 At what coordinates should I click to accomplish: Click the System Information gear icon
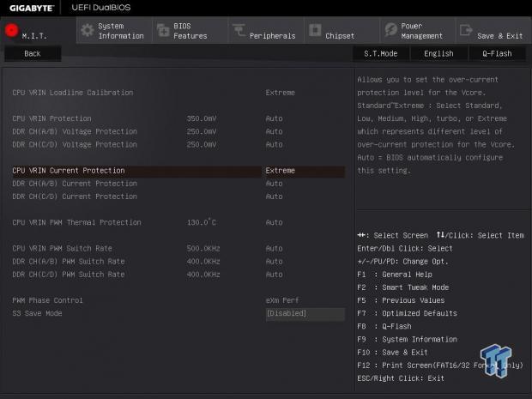[x=87, y=31]
